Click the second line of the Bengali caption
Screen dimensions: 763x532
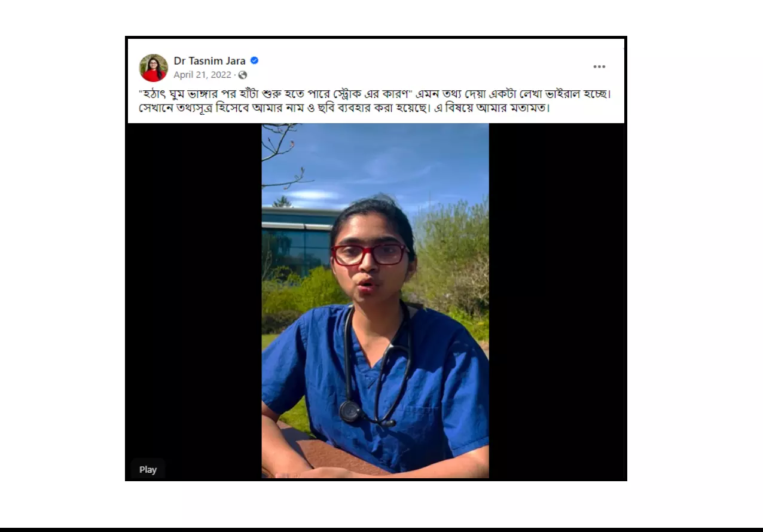pos(344,109)
